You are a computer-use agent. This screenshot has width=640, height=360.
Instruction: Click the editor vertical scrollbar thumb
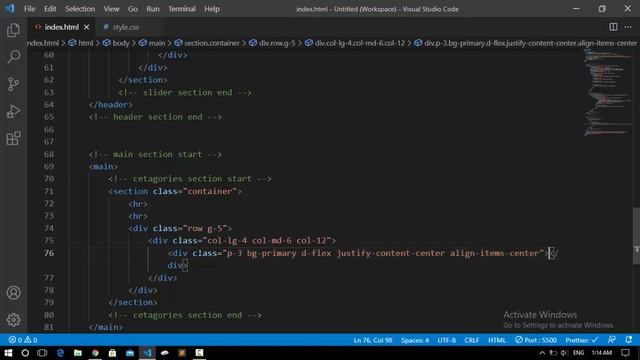636,236
